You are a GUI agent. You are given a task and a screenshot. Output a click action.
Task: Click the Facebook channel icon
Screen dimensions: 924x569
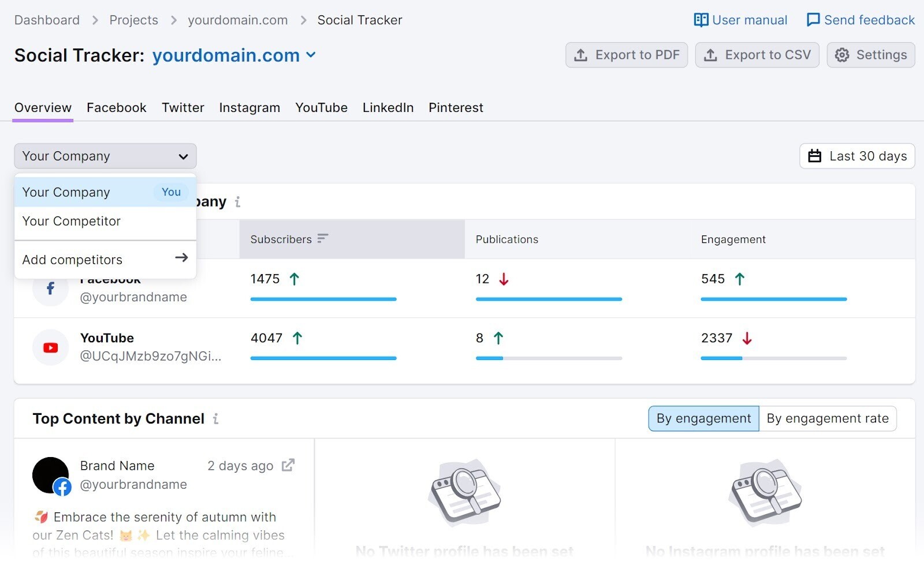click(50, 289)
